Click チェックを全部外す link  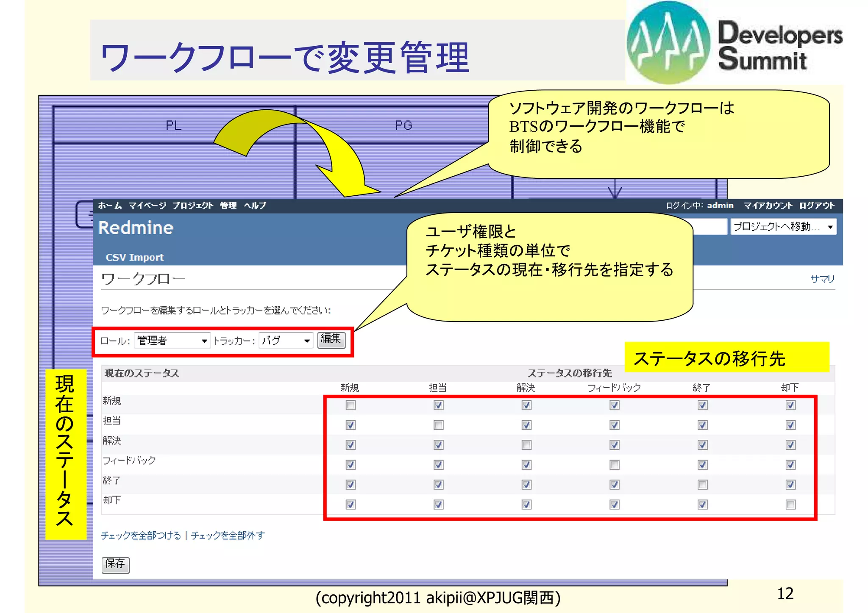coord(228,535)
